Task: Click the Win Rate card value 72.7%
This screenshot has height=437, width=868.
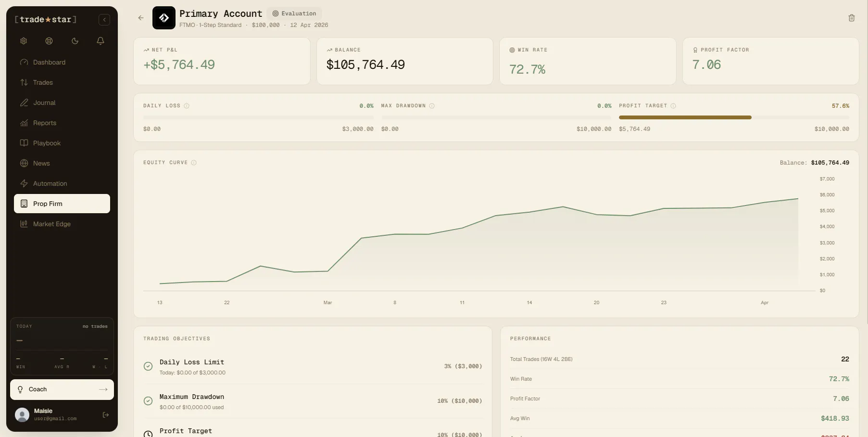Action: (527, 69)
